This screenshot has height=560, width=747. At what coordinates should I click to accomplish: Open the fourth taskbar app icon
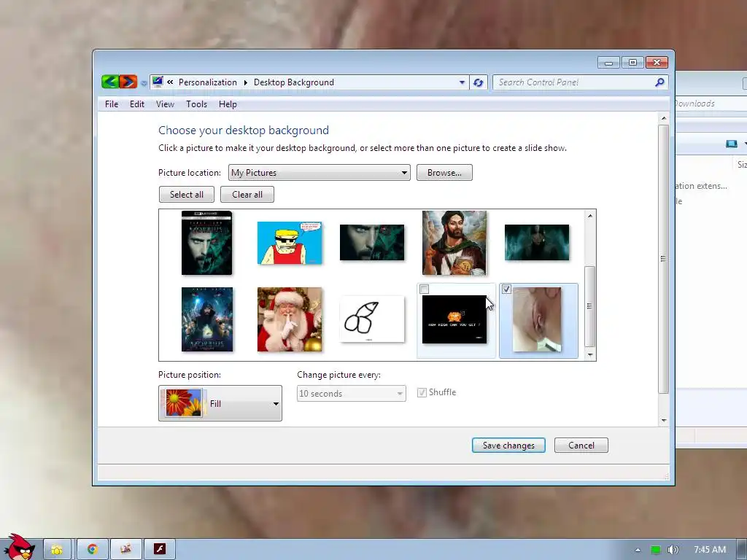[125, 550]
